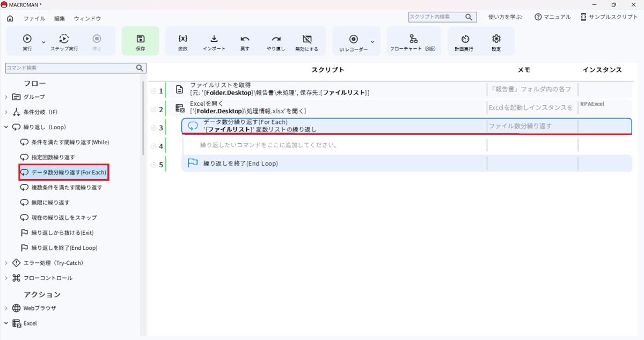Screen dimensions: 644x340
Task: Open the 設定 settings gear
Action: (x=496, y=39)
